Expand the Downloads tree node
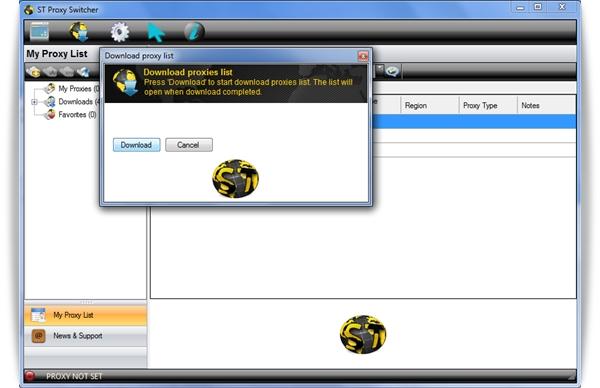 (x=34, y=102)
